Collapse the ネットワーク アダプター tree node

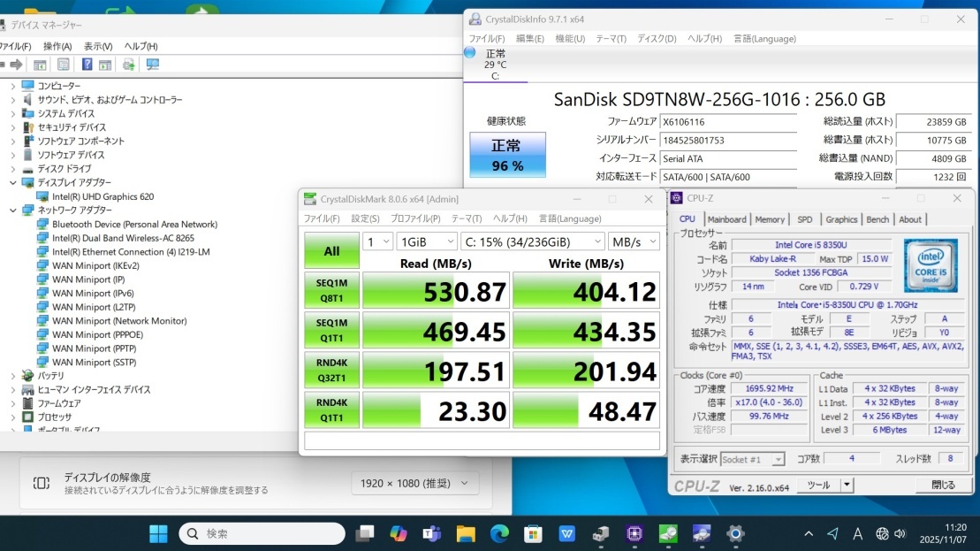[12, 210]
